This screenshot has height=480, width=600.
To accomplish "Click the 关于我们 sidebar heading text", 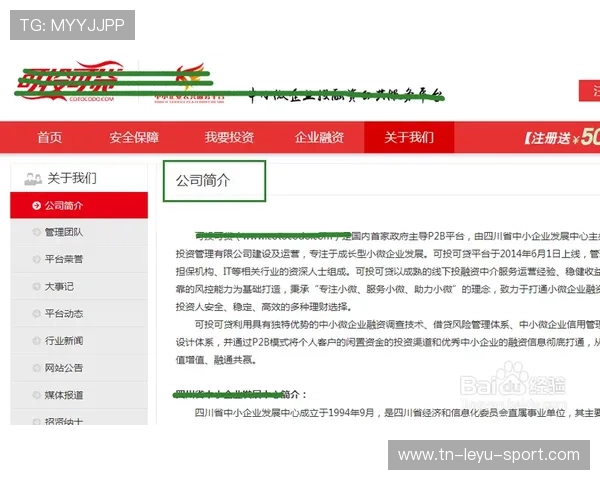I will coord(72,178).
